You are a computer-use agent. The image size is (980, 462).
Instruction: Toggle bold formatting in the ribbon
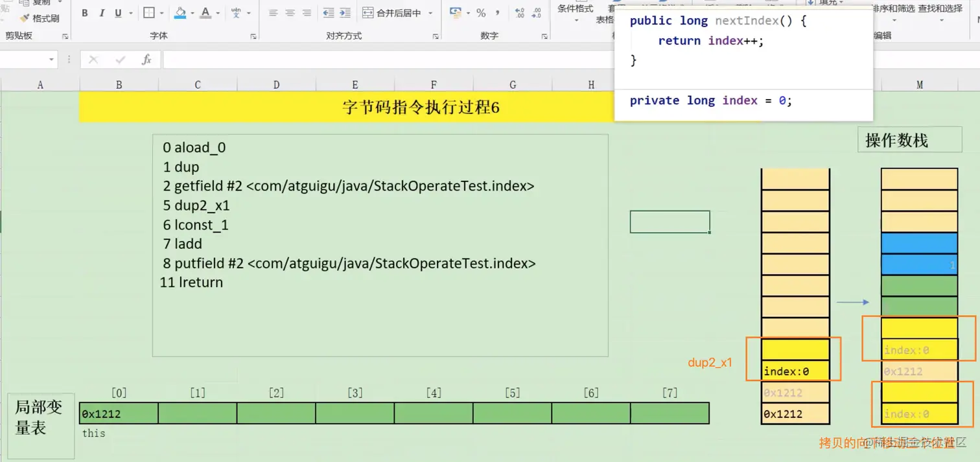[x=84, y=13]
